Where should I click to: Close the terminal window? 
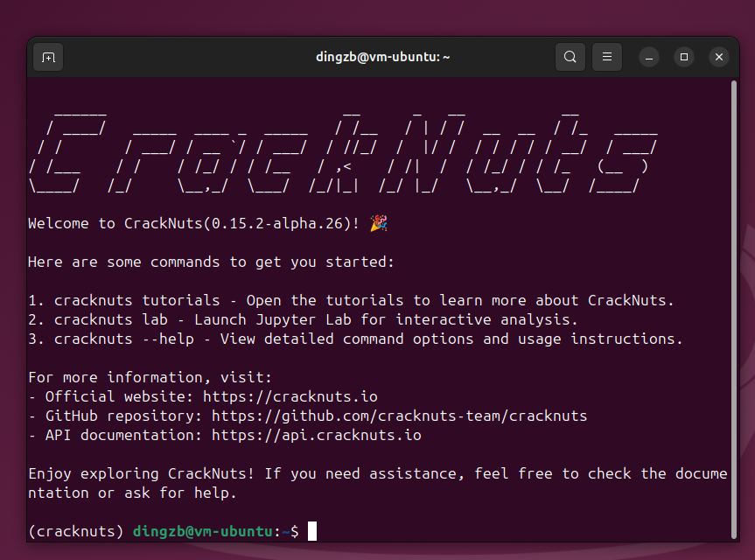pos(719,58)
